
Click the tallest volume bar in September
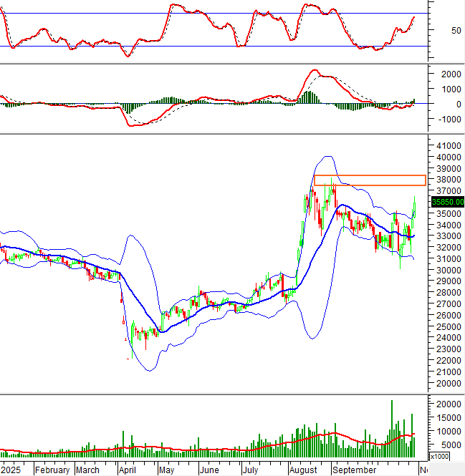392,429
